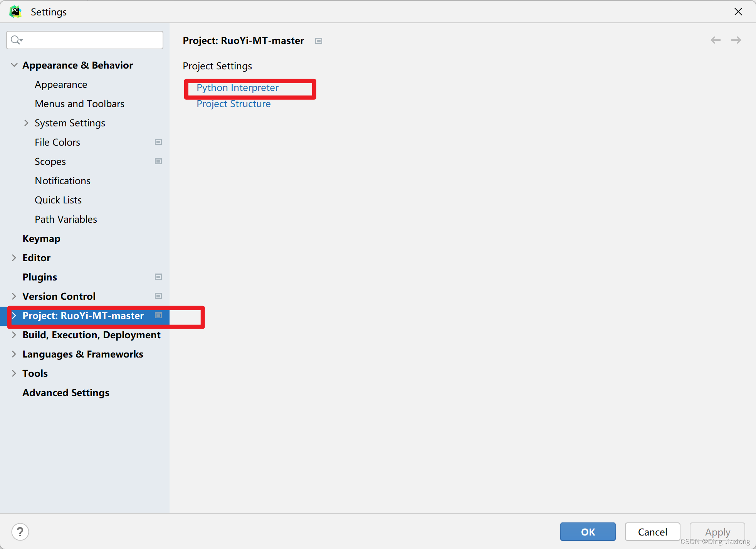Open Scopes settings

pos(50,161)
